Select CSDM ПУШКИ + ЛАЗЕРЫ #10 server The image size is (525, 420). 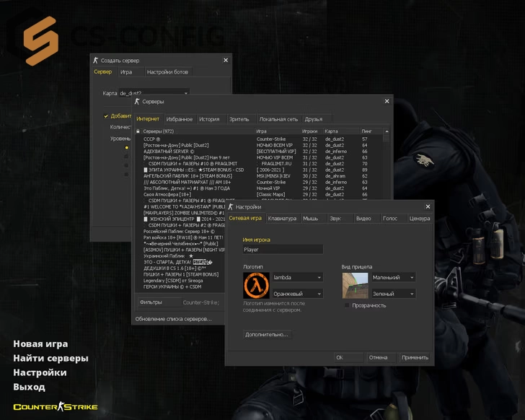[x=260, y=164]
